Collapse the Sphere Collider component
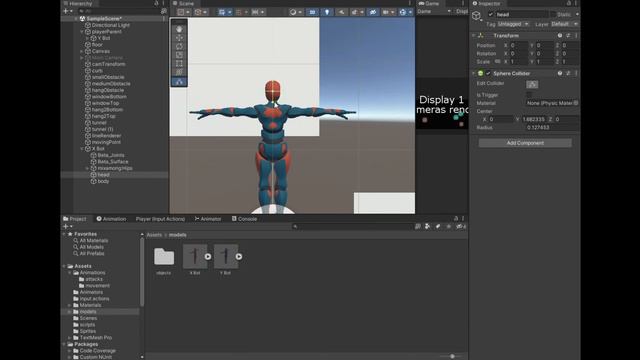 pos(474,73)
